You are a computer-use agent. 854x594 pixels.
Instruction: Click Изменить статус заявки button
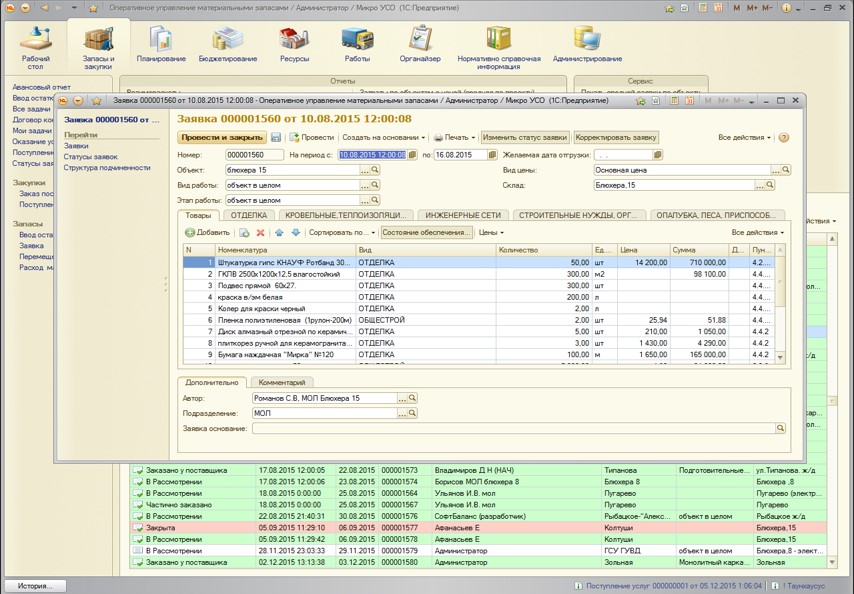525,138
